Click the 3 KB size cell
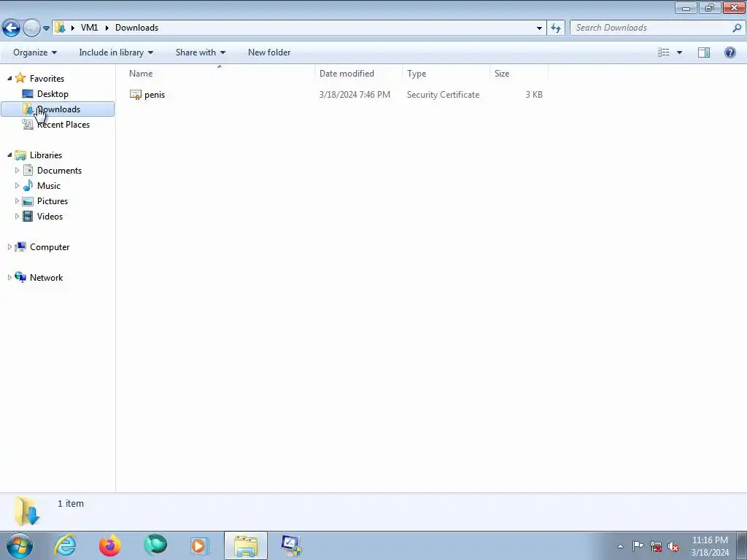 point(533,95)
